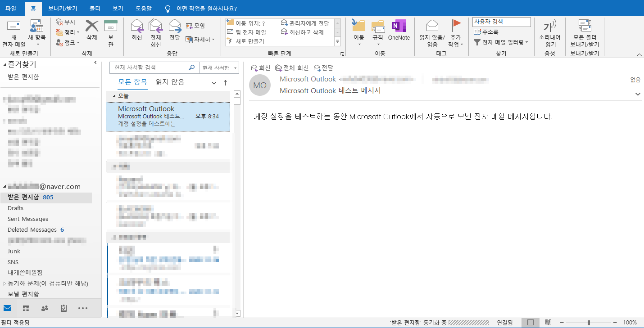Open Tasks icon in navigation bar
The height and width of the screenshot is (328, 644).
63,308
